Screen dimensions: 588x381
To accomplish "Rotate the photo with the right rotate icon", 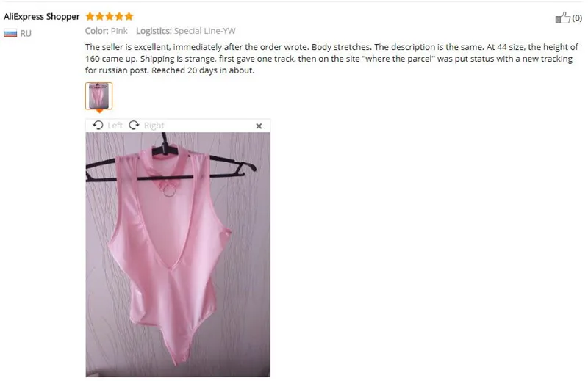I will [134, 125].
